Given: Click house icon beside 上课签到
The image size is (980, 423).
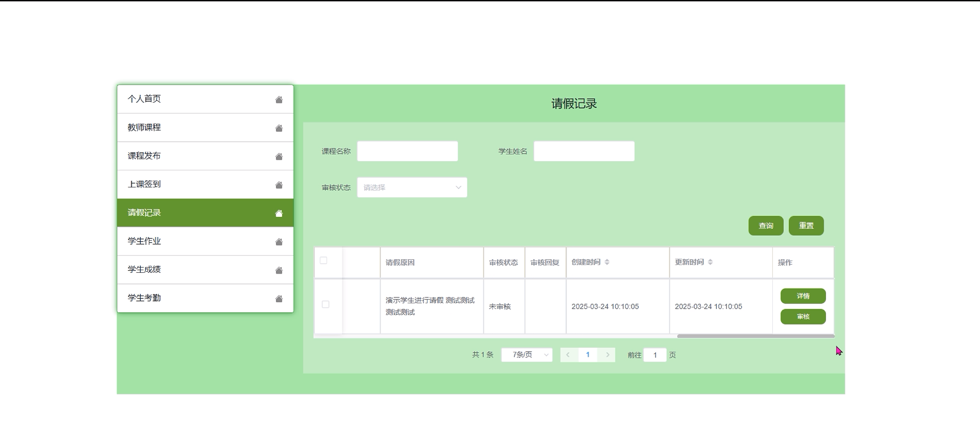Looking at the screenshot, I should point(279,185).
